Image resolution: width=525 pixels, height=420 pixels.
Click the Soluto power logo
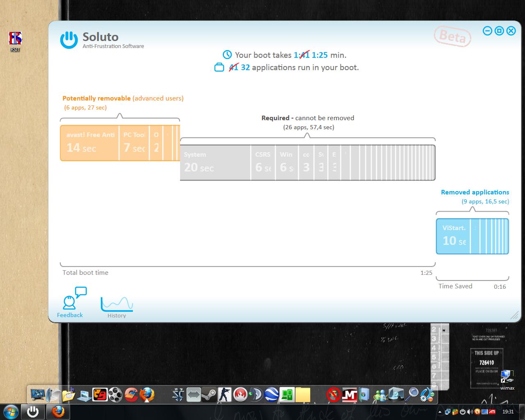tap(68, 40)
